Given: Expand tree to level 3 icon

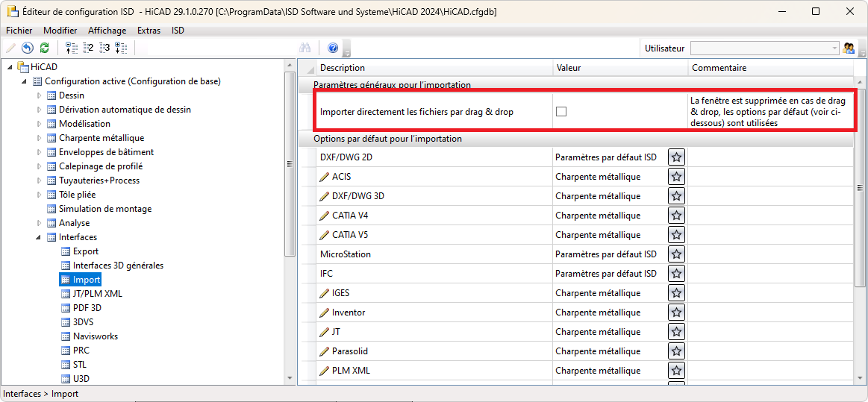Looking at the screenshot, I should 104,48.
